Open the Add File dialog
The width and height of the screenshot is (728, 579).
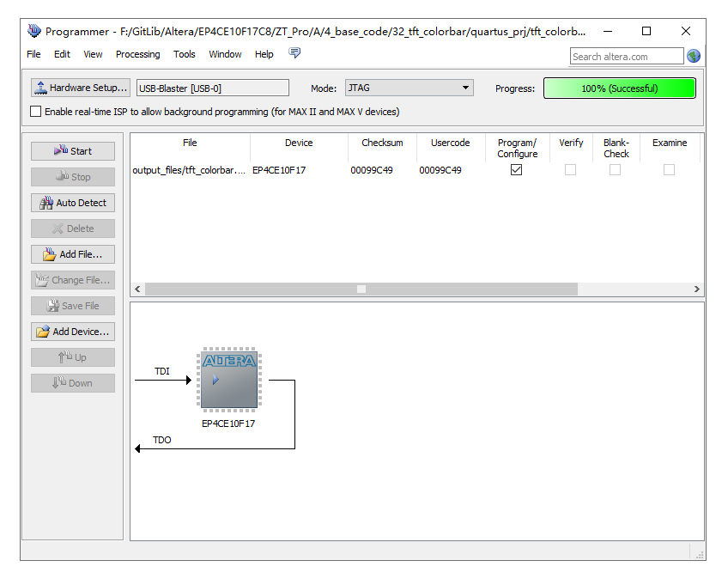point(73,254)
